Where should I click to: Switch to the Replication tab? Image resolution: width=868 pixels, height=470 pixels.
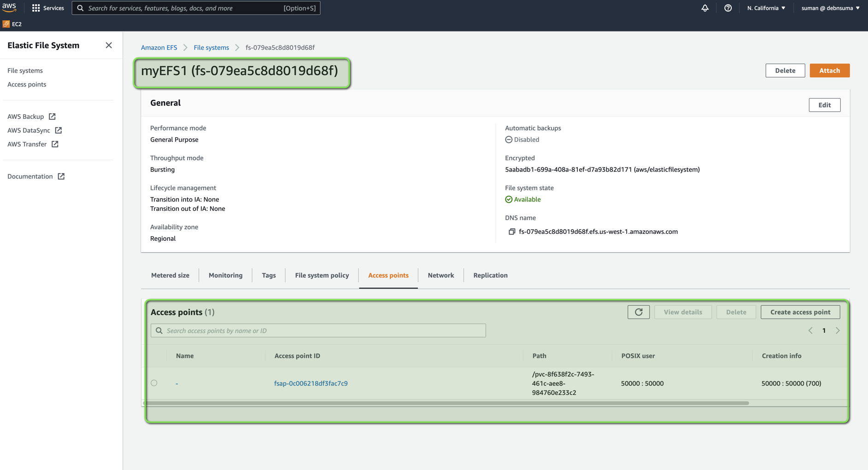click(x=490, y=275)
